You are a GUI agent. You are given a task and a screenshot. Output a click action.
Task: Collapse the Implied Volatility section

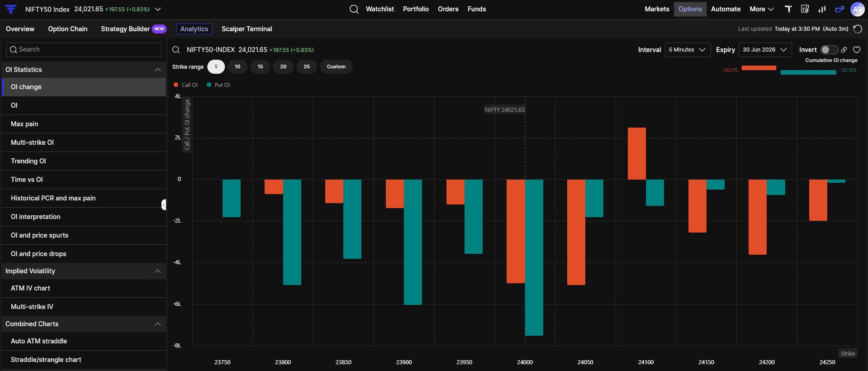tap(158, 271)
